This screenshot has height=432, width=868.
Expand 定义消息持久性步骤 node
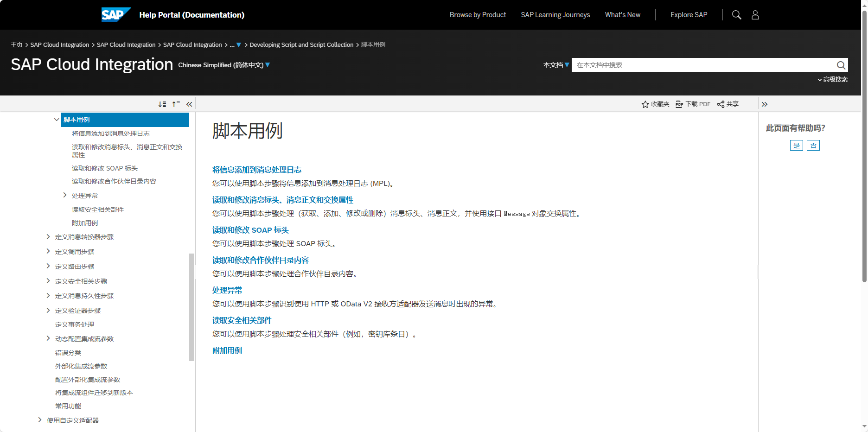pyautogui.click(x=48, y=296)
